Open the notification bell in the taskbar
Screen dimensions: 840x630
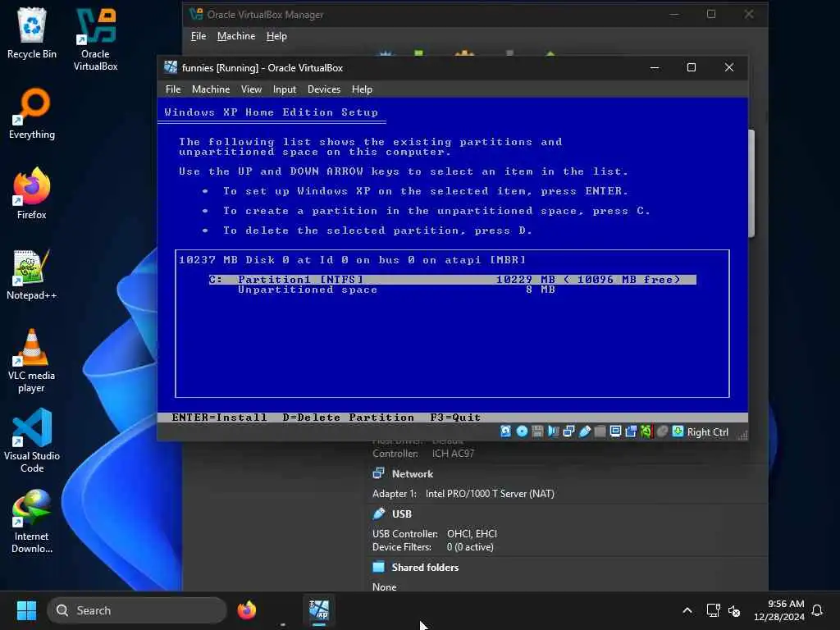coord(817,610)
